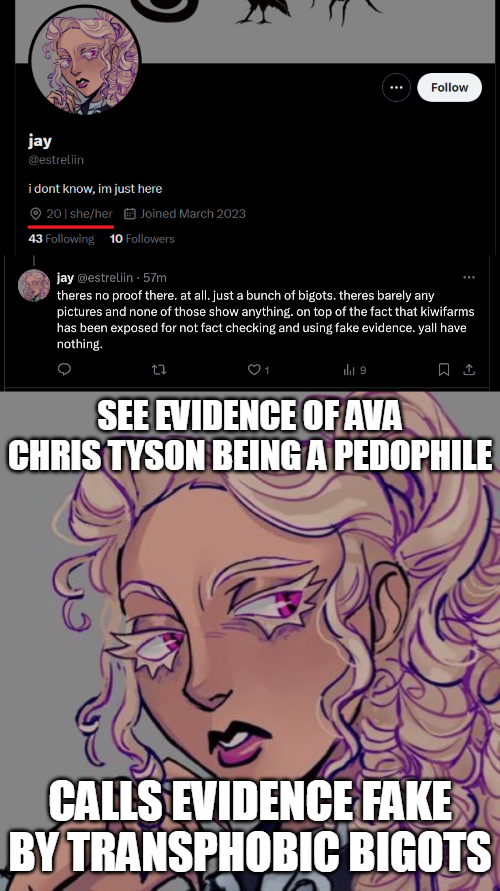
Task: Click the 57m tweet timestamp
Action: pyautogui.click(x=155, y=277)
